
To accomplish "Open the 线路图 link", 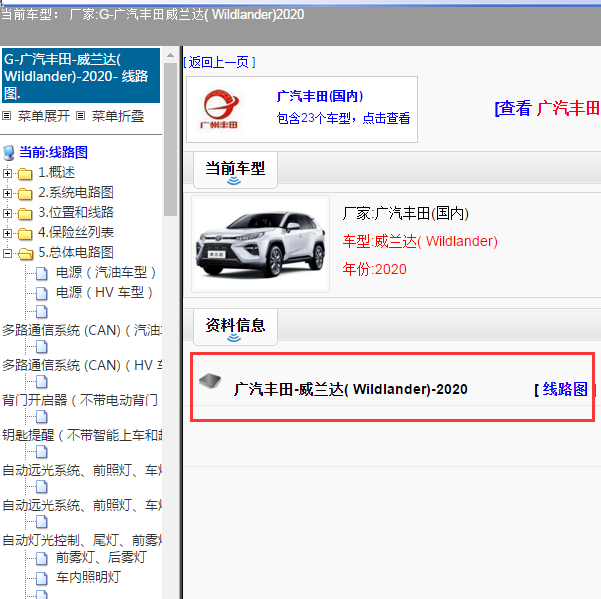I will coord(565,389).
